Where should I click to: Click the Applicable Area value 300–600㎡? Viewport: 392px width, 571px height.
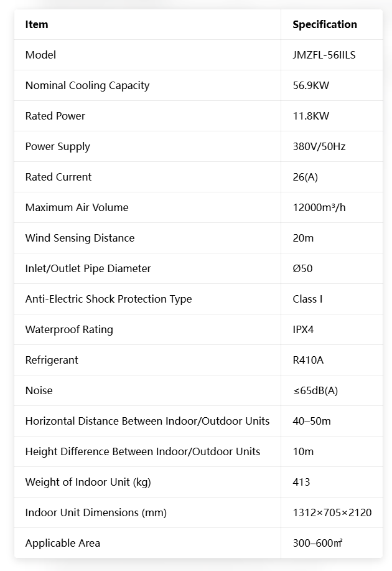coord(318,543)
